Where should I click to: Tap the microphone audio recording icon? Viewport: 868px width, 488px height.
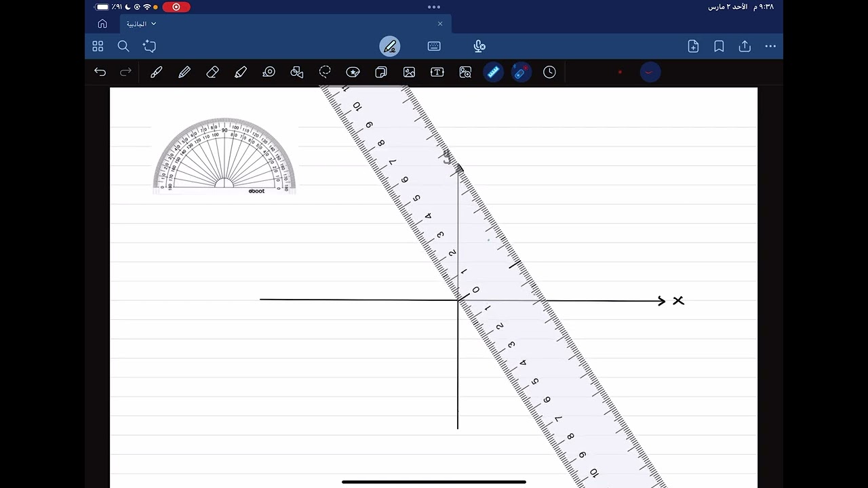[479, 46]
